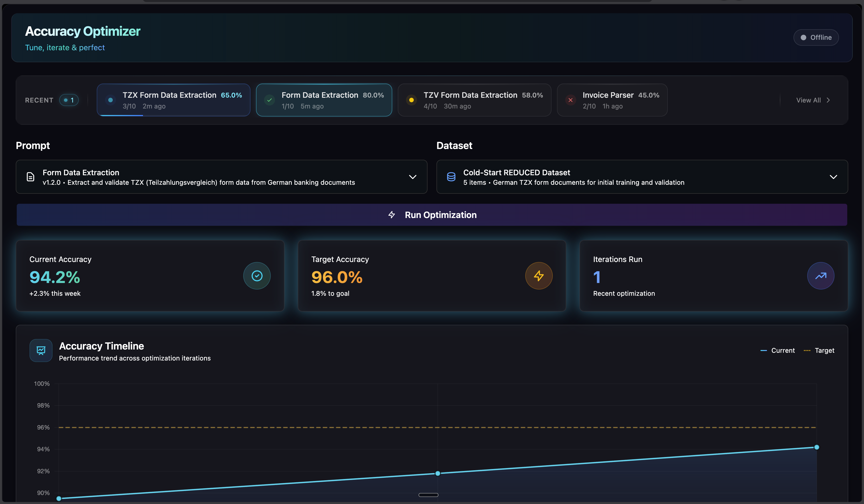
Task: Click the pill-shaped scroll handle under the chart
Action: coord(428,495)
